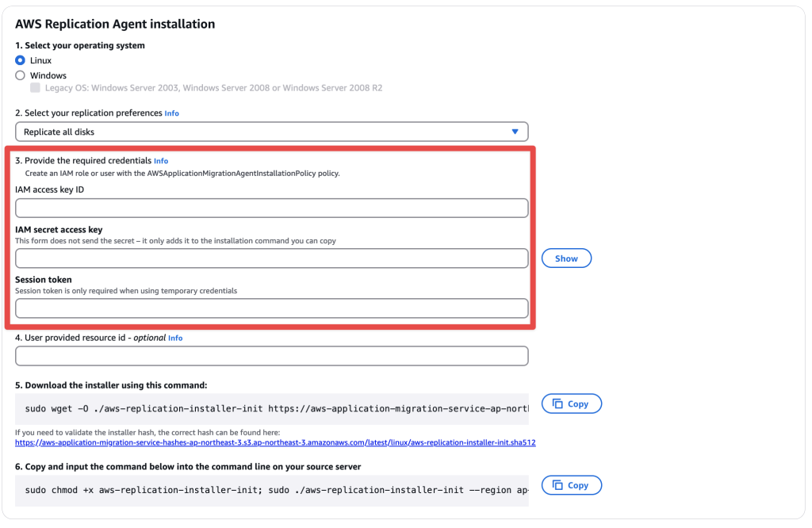Click copy icon beside the wget command

tap(557, 404)
